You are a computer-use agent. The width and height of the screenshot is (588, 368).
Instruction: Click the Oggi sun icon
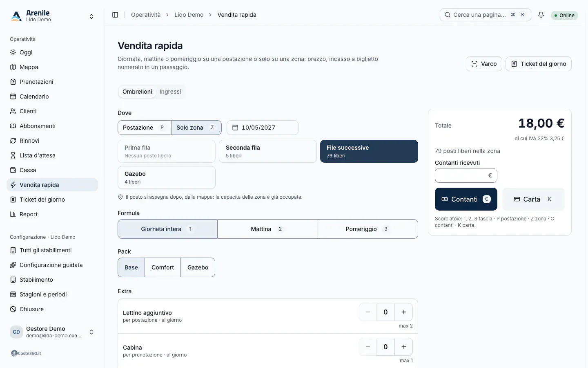point(13,52)
